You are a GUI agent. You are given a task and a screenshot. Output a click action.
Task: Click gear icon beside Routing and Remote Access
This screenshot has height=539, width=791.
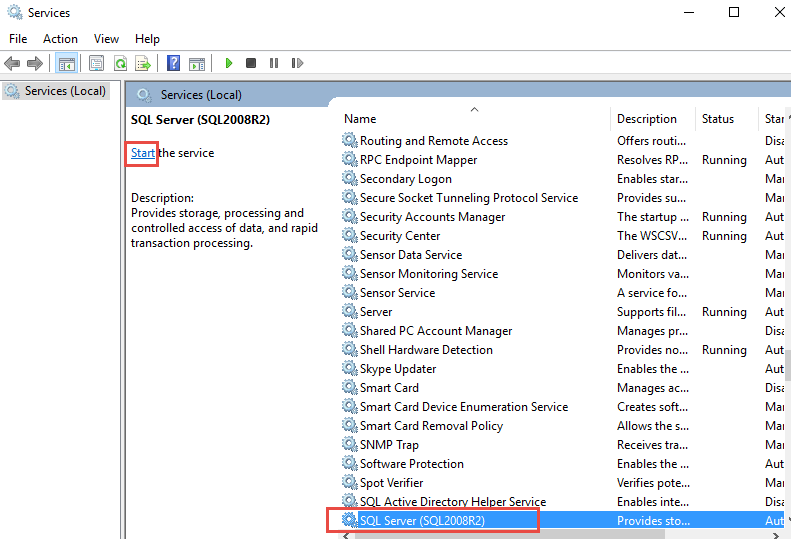(x=350, y=140)
